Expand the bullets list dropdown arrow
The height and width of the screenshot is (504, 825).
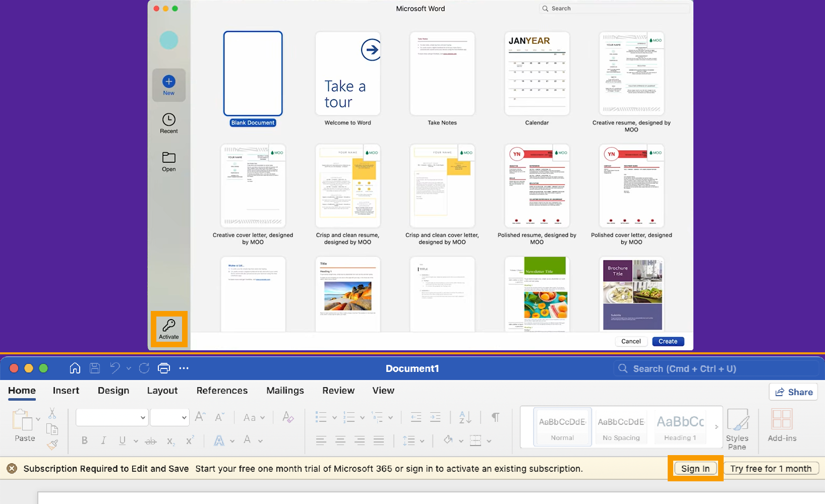pyautogui.click(x=334, y=418)
